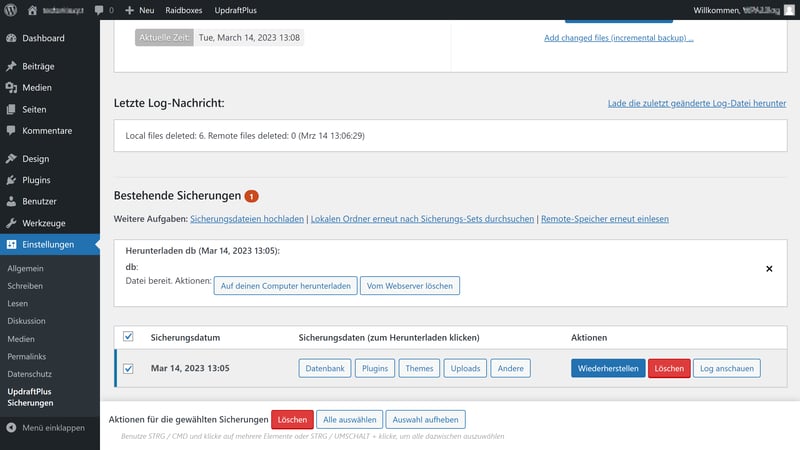Click the WordPress logo icon

[11, 9]
